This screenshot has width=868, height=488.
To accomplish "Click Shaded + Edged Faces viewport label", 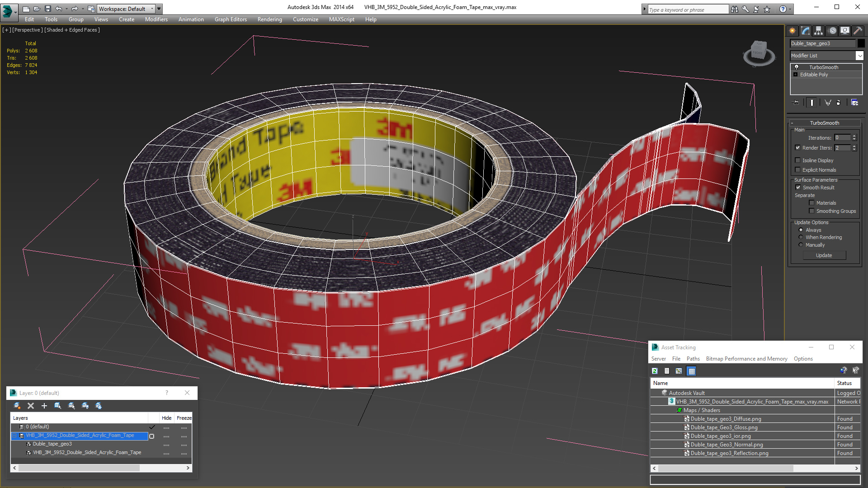I will 72,30.
